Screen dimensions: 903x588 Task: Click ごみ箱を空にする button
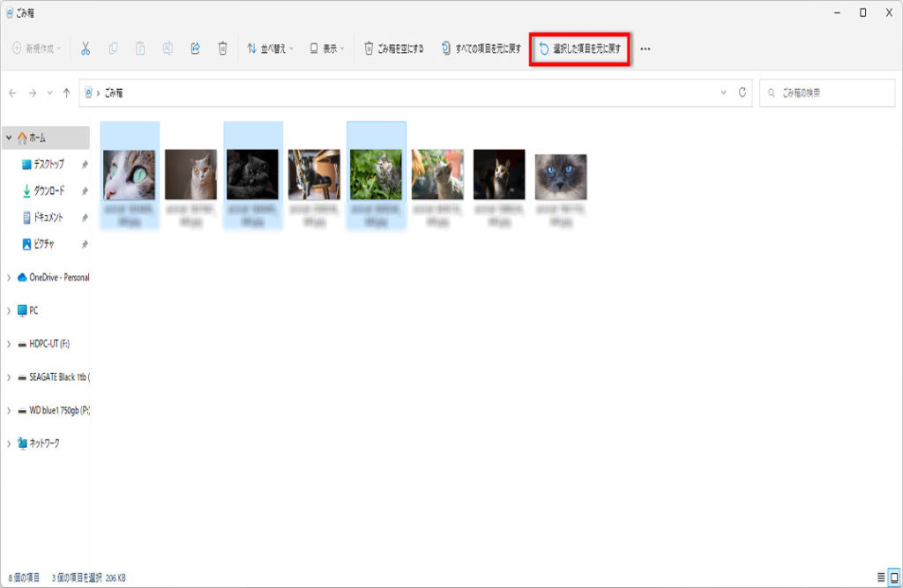point(394,48)
